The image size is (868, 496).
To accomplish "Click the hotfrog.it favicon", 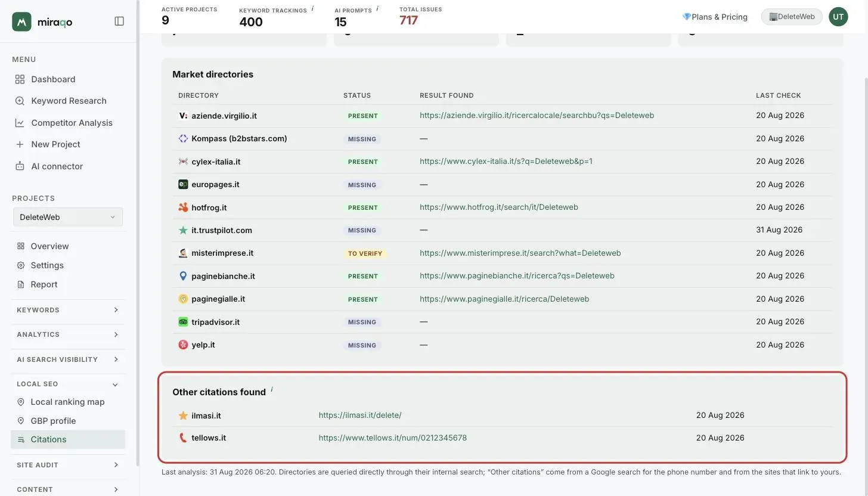I will (183, 207).
